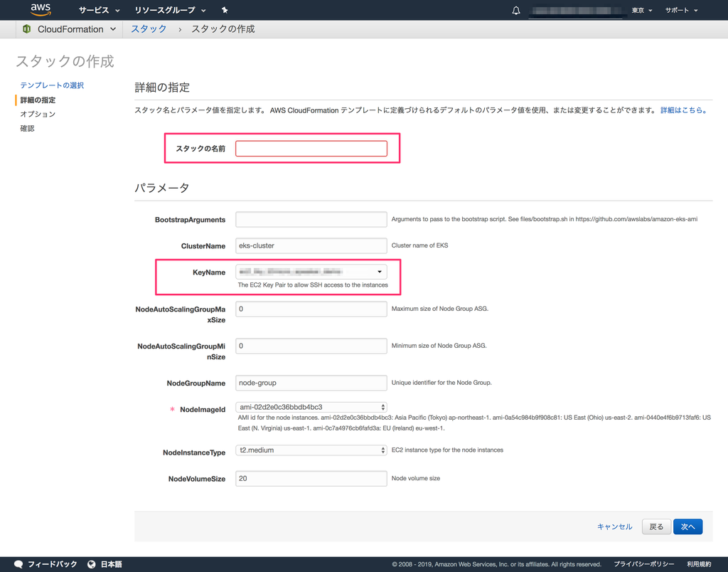The height and width of the screenshot is (572, 728).
Task: Click the blurred account name menu
Action: (x=576, y=10)
